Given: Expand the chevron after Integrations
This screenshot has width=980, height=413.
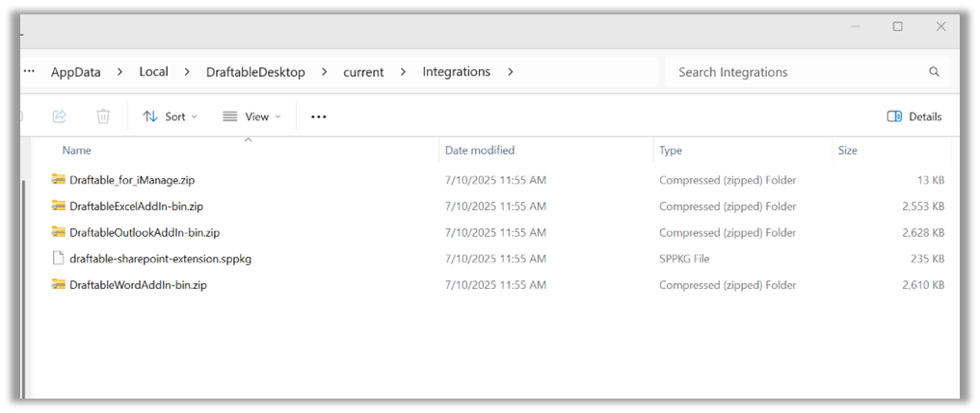Looking at the screenshot, I should tap(510, 72).
